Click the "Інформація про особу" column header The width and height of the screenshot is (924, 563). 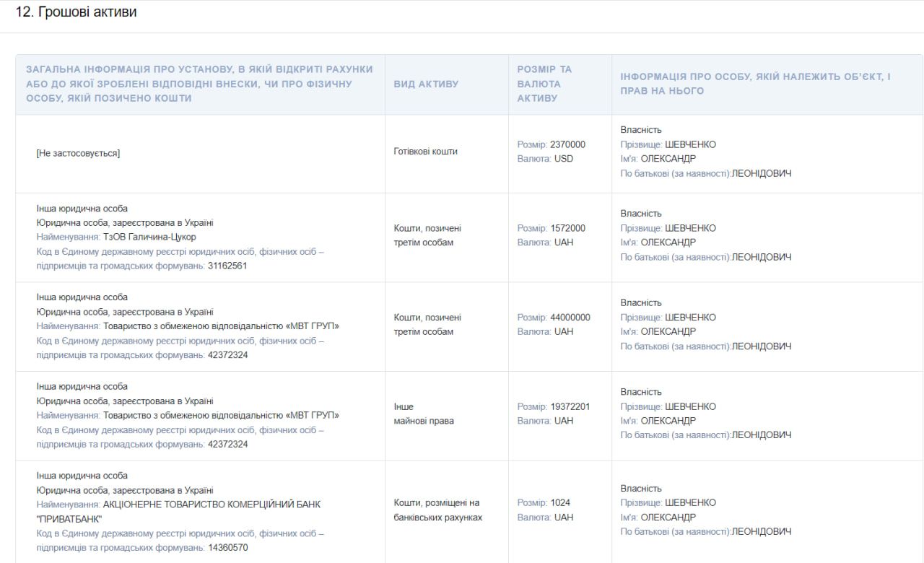(755, 84)
